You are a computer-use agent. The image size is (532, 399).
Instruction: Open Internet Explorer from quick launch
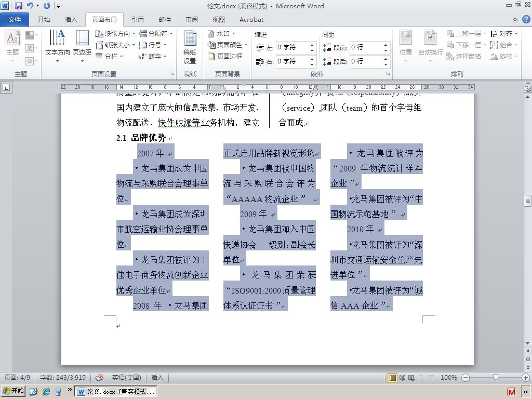click(x=46, y=392)
